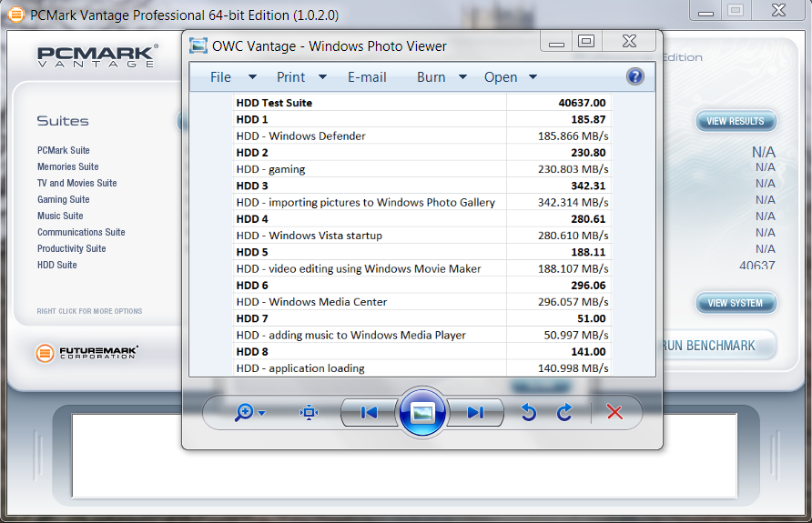The image size is (812, 523).
Task: Start slide show with center round button
Action: (x=422, y=413)
